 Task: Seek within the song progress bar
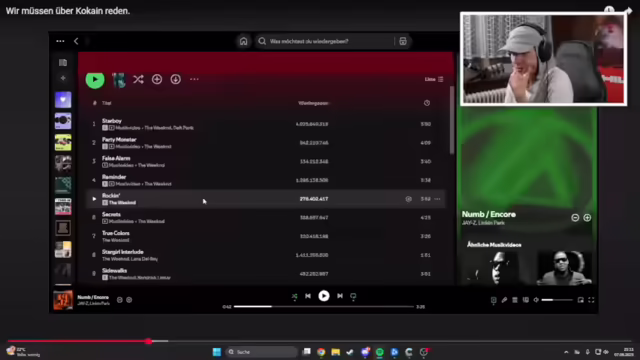pyautogui.click(x=324, y=307)
